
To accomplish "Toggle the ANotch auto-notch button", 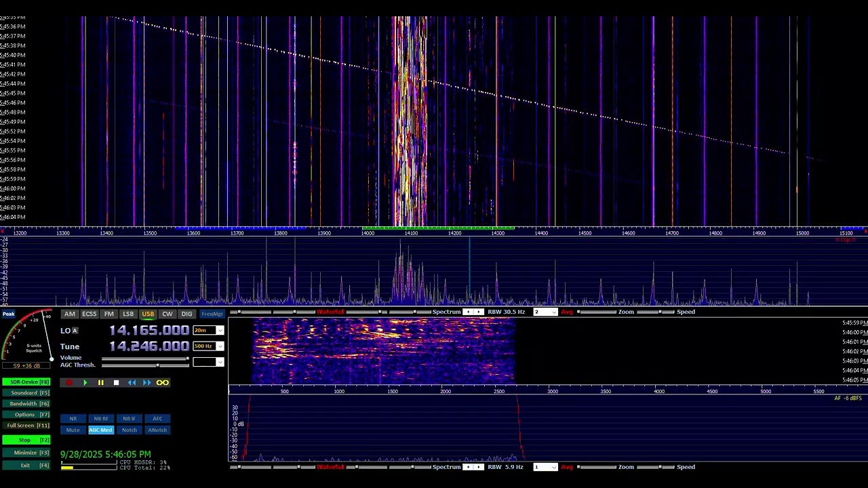I will point(157,430).
